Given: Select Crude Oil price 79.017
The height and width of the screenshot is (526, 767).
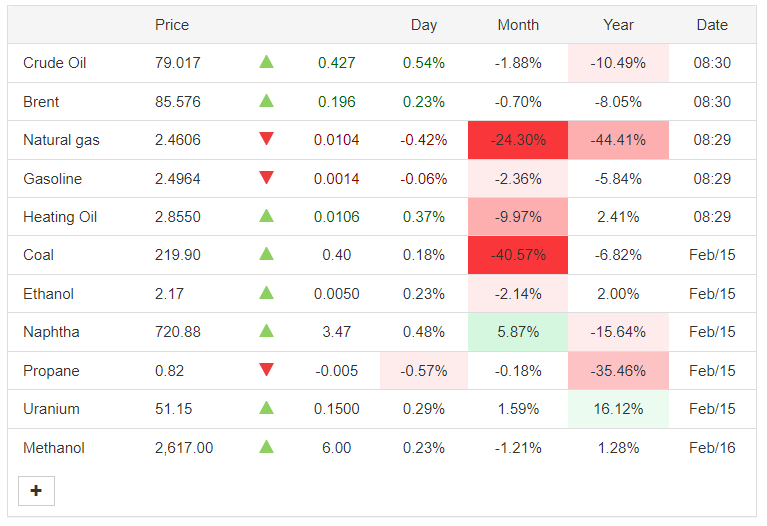Looking at the screenshot, I should [x=178, y=63].
